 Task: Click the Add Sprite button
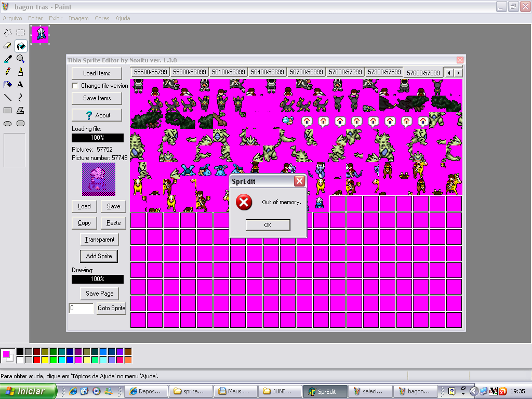[99, 256]
